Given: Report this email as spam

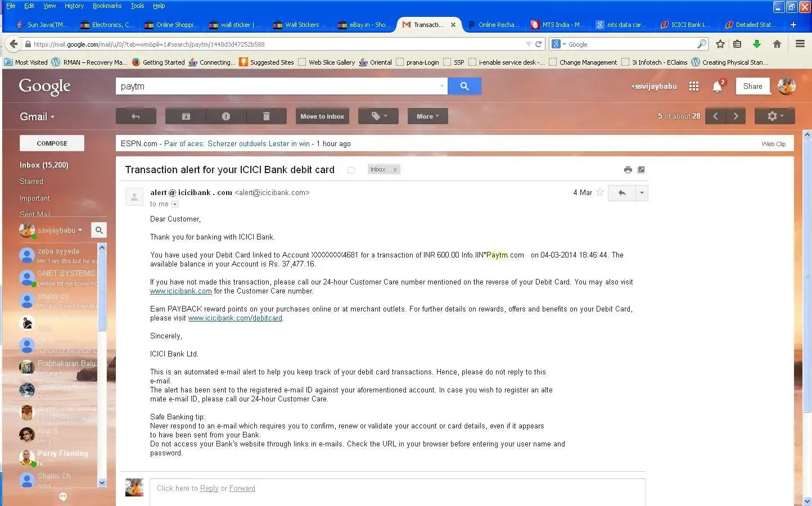Looking at the screenshot, I should [226, 116].
